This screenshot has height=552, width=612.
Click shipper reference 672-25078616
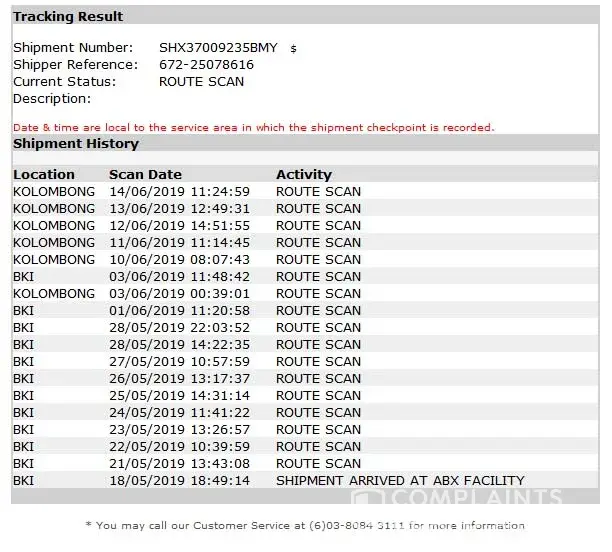(x=206, y=64)
